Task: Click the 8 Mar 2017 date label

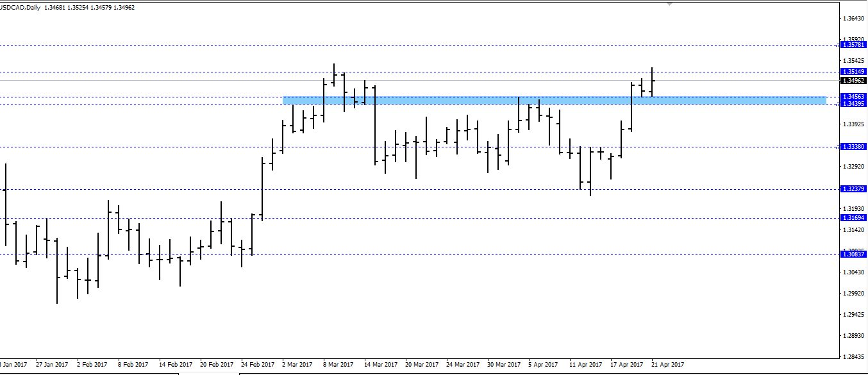Action: click(337, 365)
